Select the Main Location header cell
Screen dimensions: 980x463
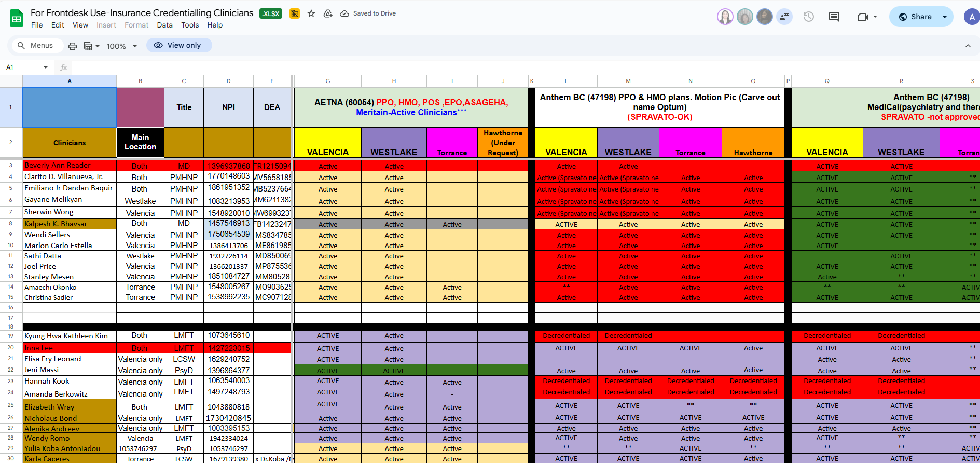pyautogui.click(x=140, y=143)
